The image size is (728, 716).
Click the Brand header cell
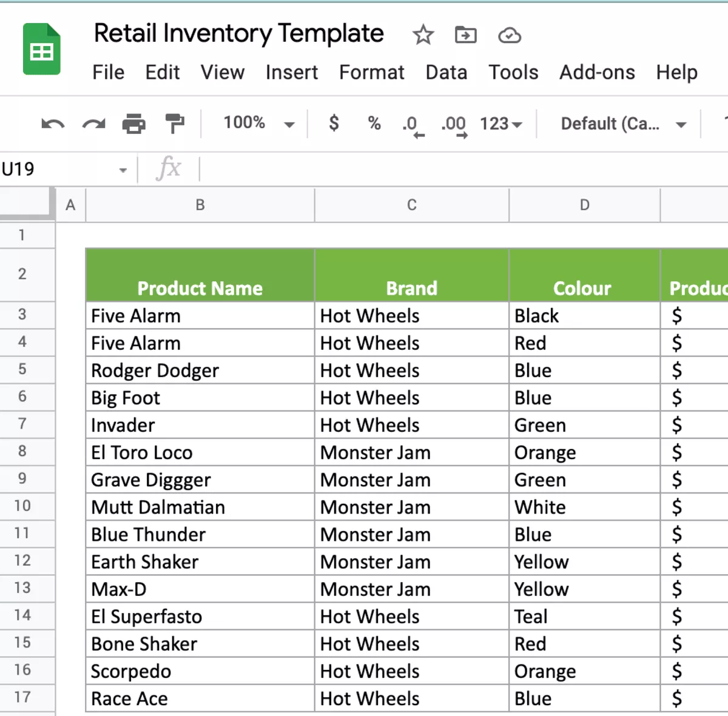tap(412, 275)
